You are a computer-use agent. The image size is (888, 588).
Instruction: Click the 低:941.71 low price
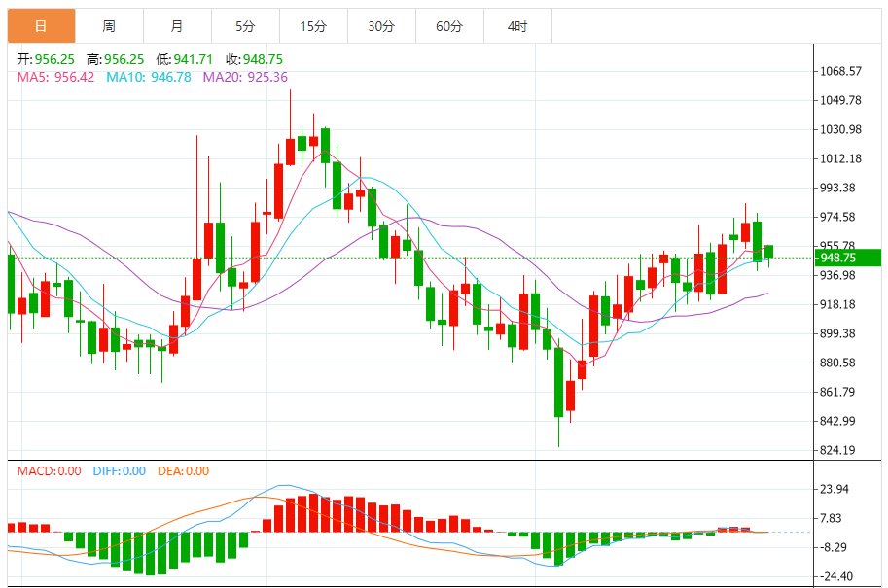click(x=185, y=59)
